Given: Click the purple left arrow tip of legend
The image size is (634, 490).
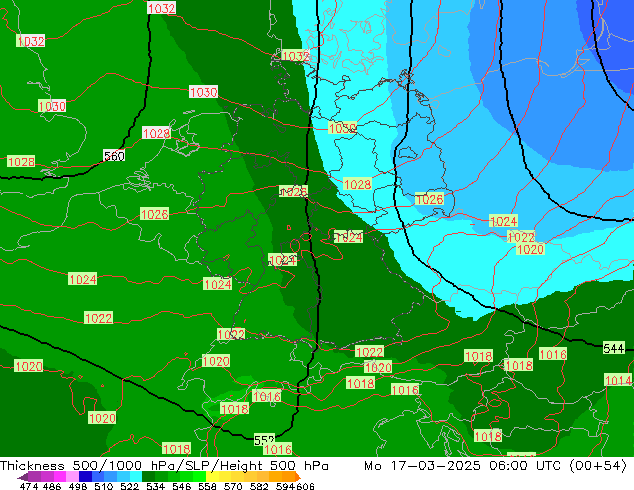Looking at the screenshot, I should pos(23,477).
